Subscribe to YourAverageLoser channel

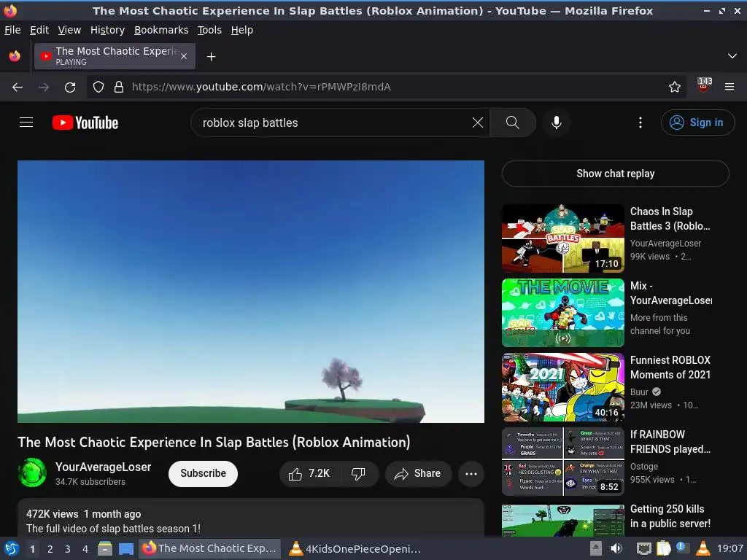pyautogui.click(x=203, y=473)
